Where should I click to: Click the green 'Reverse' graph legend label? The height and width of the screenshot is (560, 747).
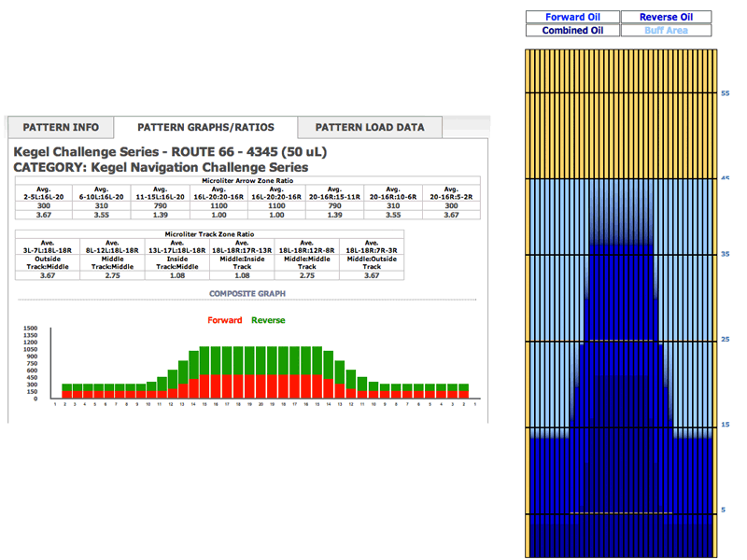268,320
